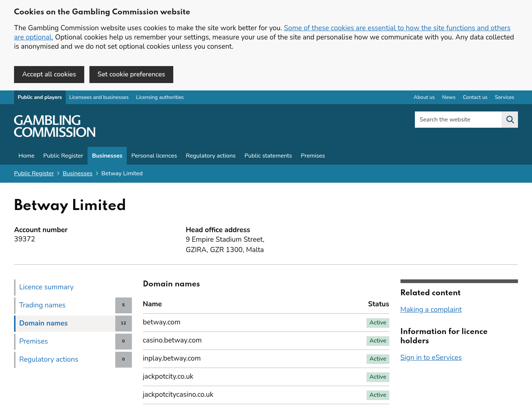Screen dimensions: 532x406
Task: Click the search magnifier icon button
Action: click(x=510, y=120)
